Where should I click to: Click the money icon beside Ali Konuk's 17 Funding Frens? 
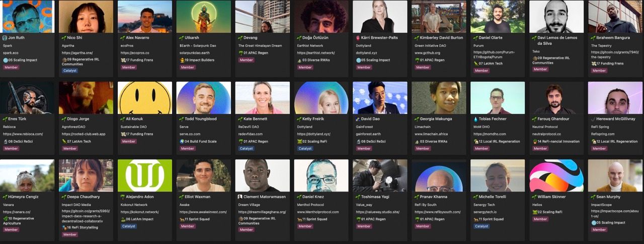123,134
